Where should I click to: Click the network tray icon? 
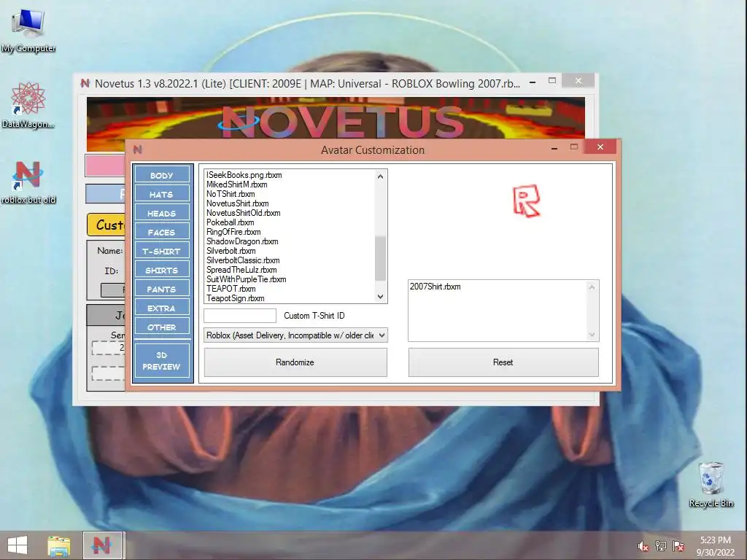coord(661,546)
